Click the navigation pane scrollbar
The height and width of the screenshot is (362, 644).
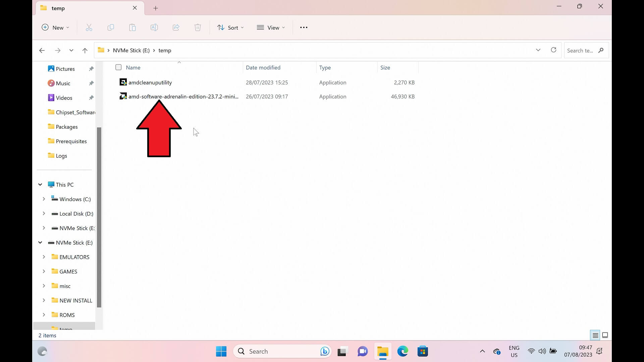[99, 218]
